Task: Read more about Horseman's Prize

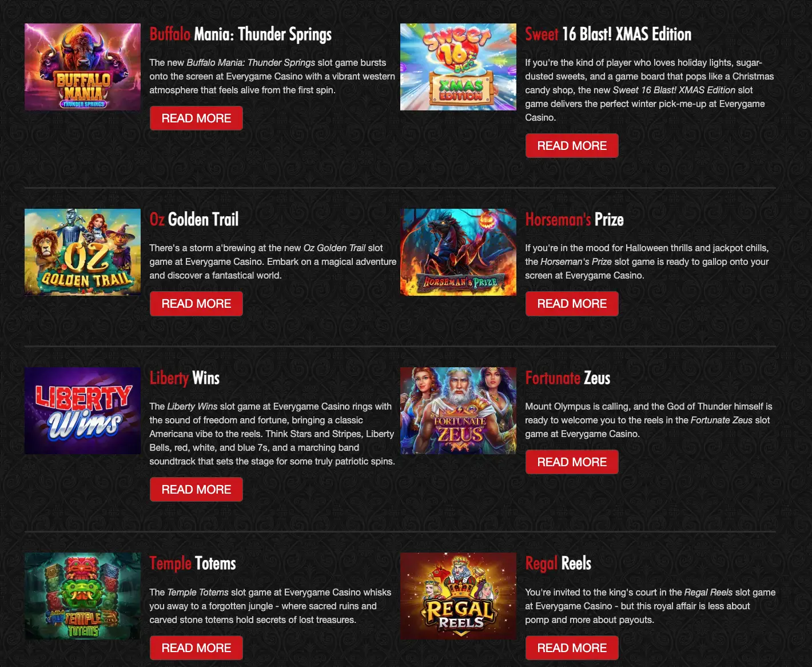Action: 572,304
